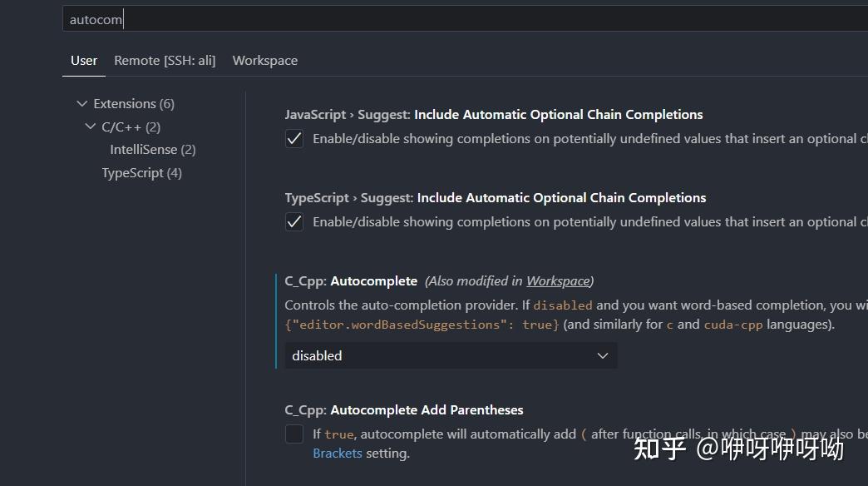Click the settings search input field

pos(333,18)
